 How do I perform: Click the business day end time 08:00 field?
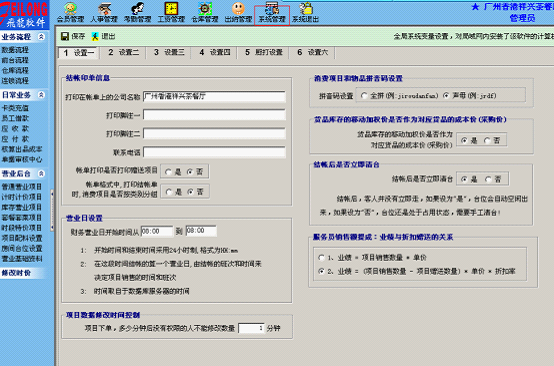point(201,231)
